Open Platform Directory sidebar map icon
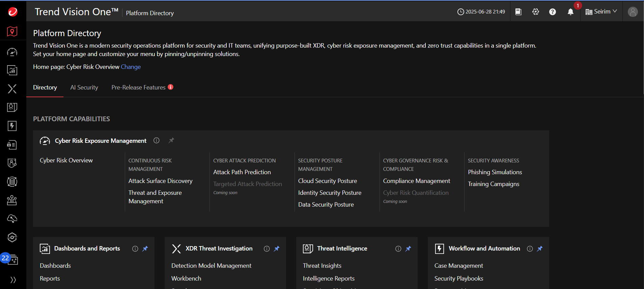Viewport: 644px width, 289px height. [12, 31]
